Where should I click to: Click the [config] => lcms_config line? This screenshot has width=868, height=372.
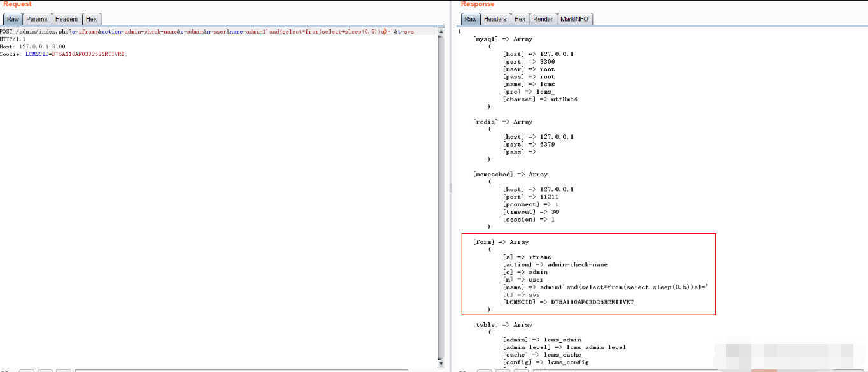point(546,362)
